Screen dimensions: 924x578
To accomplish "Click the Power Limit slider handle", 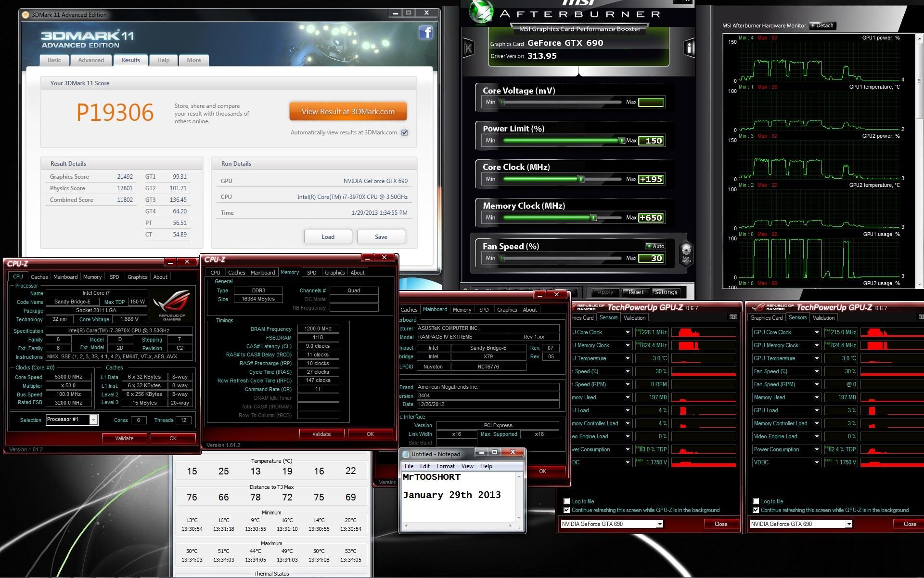I will [621, 141].
